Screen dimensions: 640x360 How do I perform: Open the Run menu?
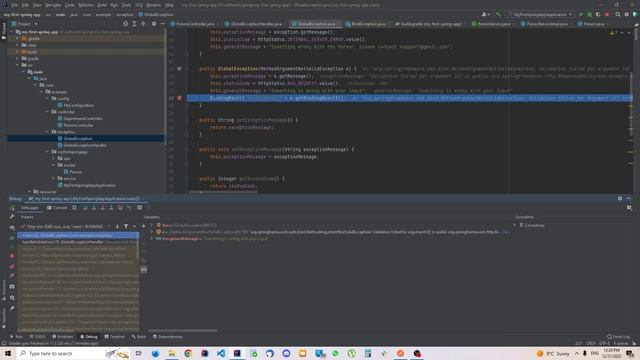[114, 5]
